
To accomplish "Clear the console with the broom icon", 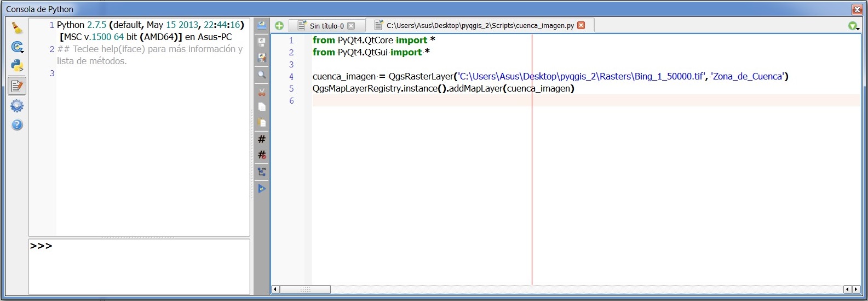I will point(17,29).
